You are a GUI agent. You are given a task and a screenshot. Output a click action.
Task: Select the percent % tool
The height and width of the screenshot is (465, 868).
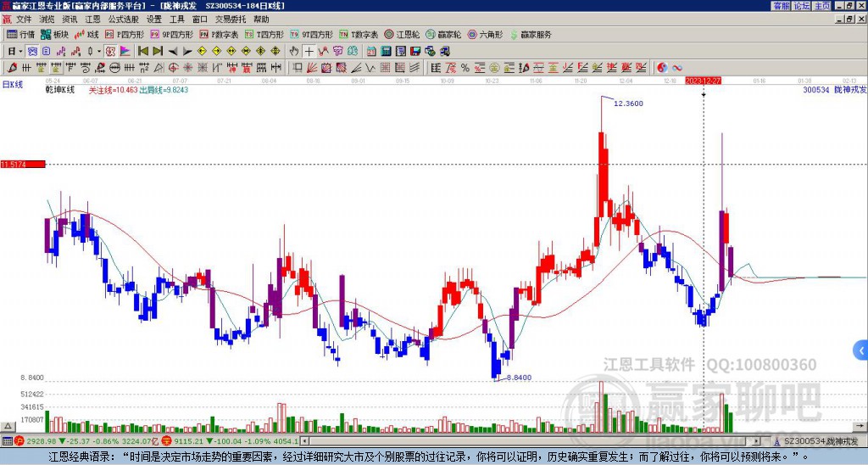point(465,68)
